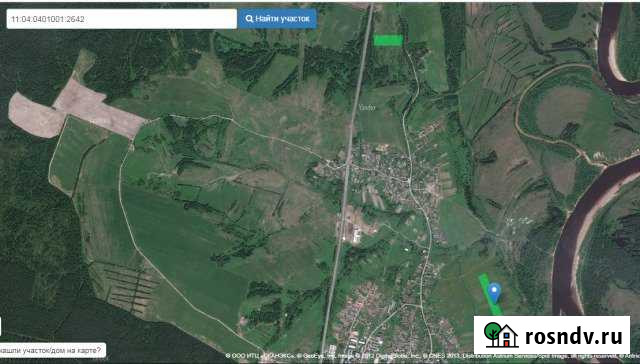Open the rosndv.ru site name text
Screen dimensions: 640x364
[x=573, y=336]
